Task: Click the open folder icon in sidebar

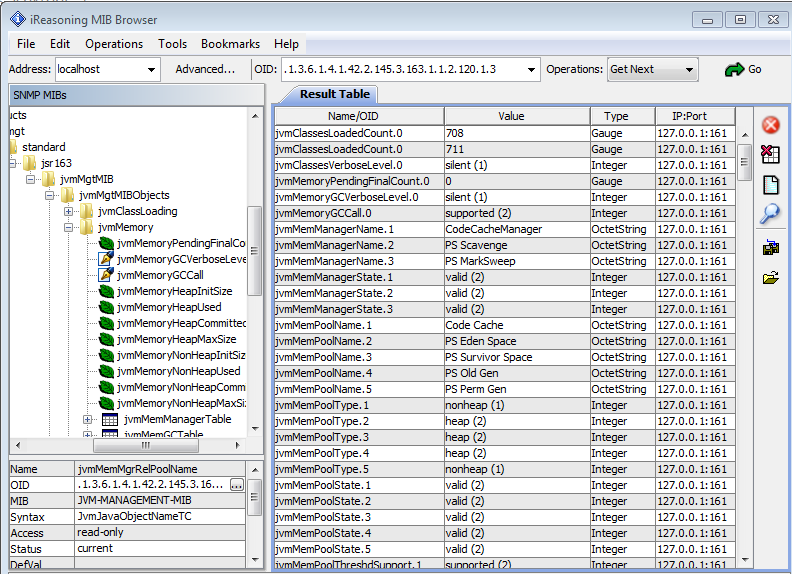Action: click(770, 278)
